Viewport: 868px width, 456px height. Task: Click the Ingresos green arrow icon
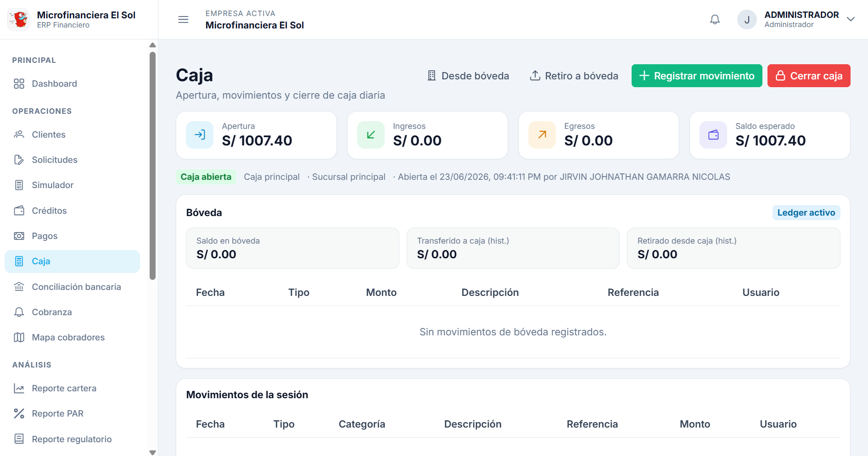click(x=371, y=135)
